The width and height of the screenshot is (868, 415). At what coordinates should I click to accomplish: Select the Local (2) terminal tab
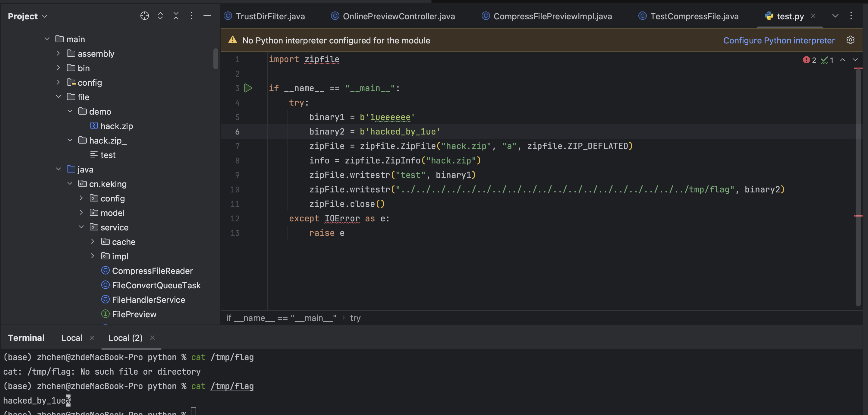[125, 338]
